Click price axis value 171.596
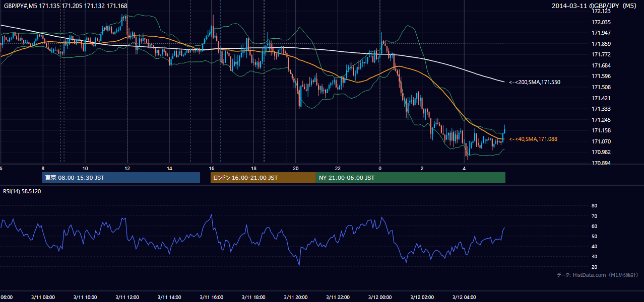This screenshot has width=644, height=302. (x=601, y=76)
